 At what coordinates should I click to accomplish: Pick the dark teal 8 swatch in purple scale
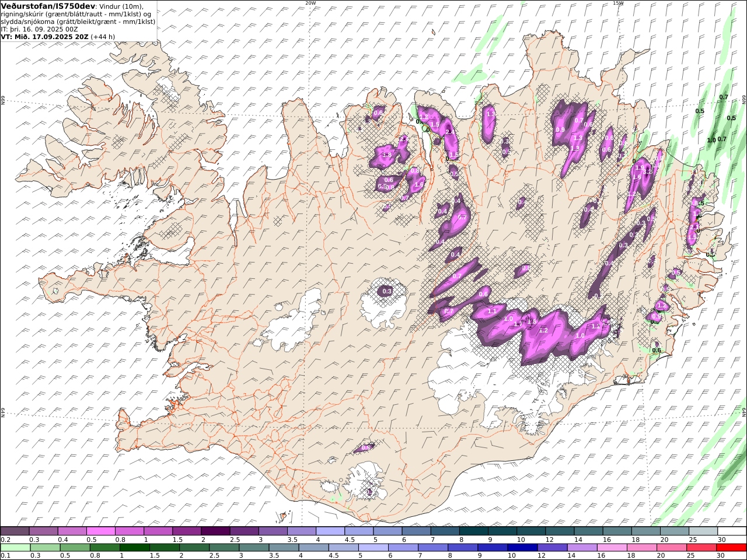[474, 531]
